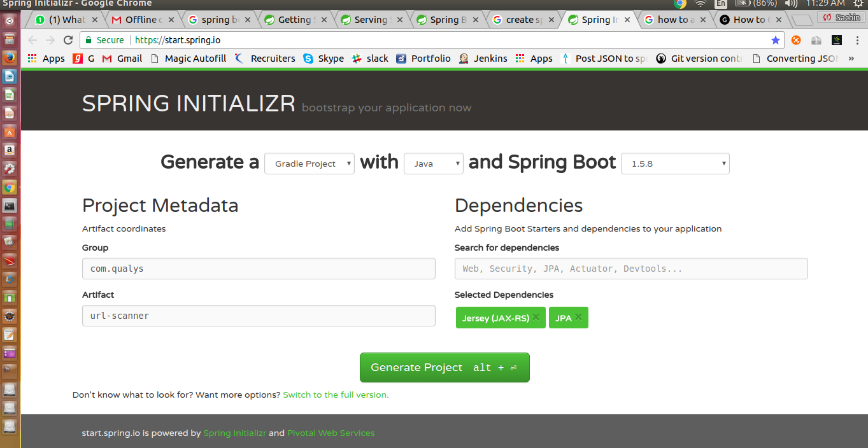The width and height of the screenshot is (868, 448).
Task: Click the Sachin profile button
Action: 842,17
